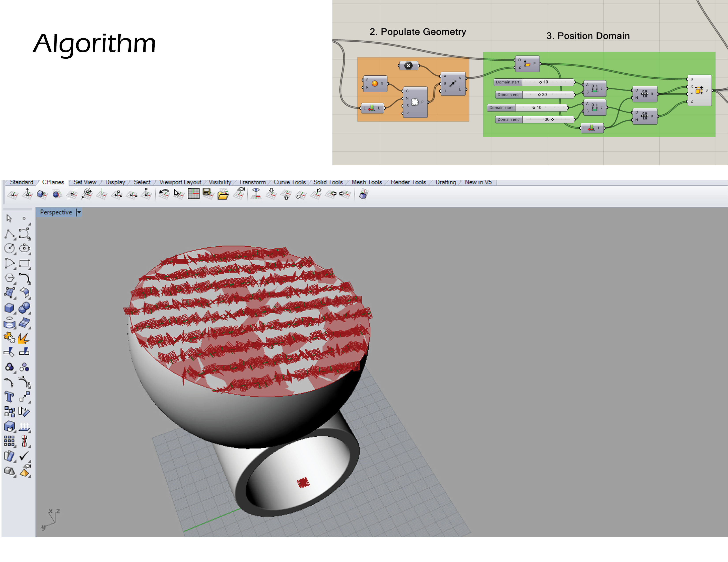Adjust the first Domain end slider
Screen dimensions: 728x562
539,95
